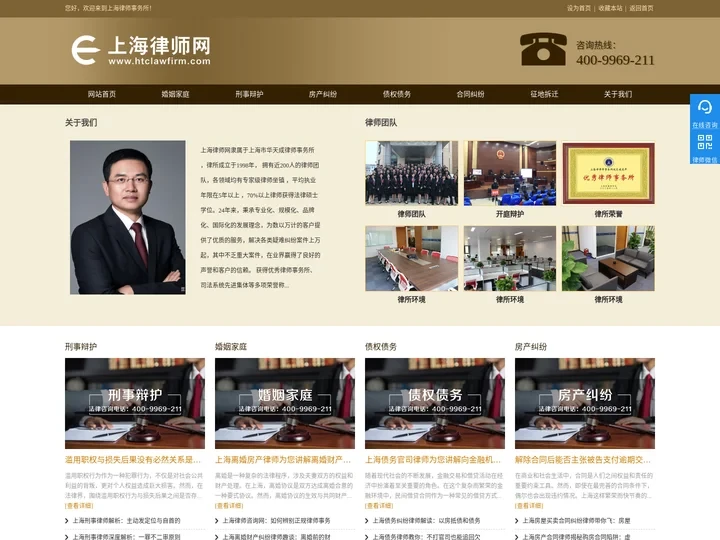This screenshot has width=720, height=540.
Task: Open 债权债务 navigation menu item
Action: tap(397, 94)
